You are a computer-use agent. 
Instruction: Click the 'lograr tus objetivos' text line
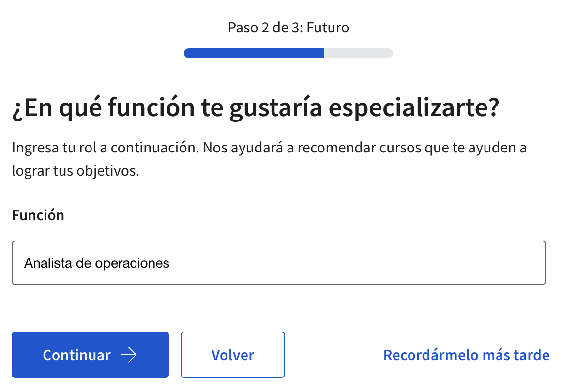point(76,172)
